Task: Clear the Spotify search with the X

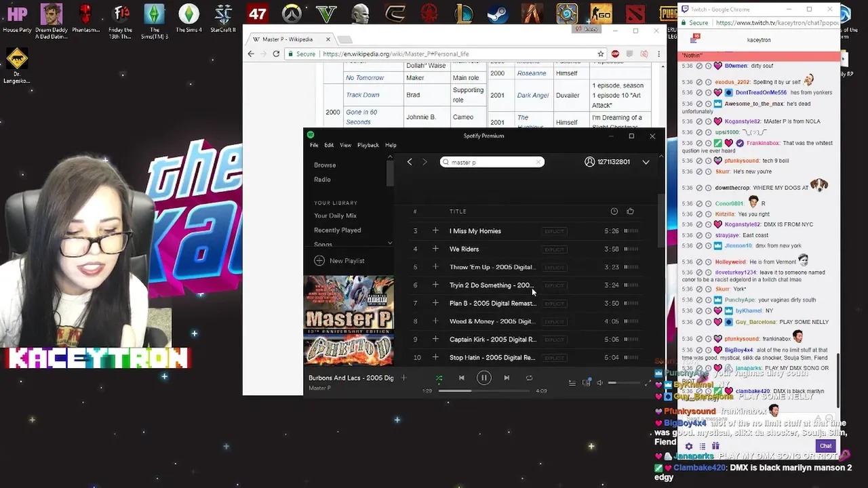Action: click(538, 162)
